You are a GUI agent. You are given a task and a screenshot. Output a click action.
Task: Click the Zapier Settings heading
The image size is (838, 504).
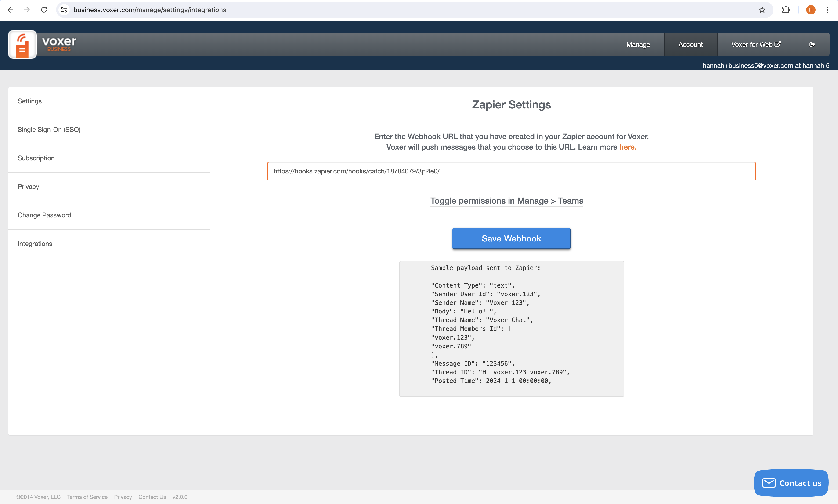(511, 104)
